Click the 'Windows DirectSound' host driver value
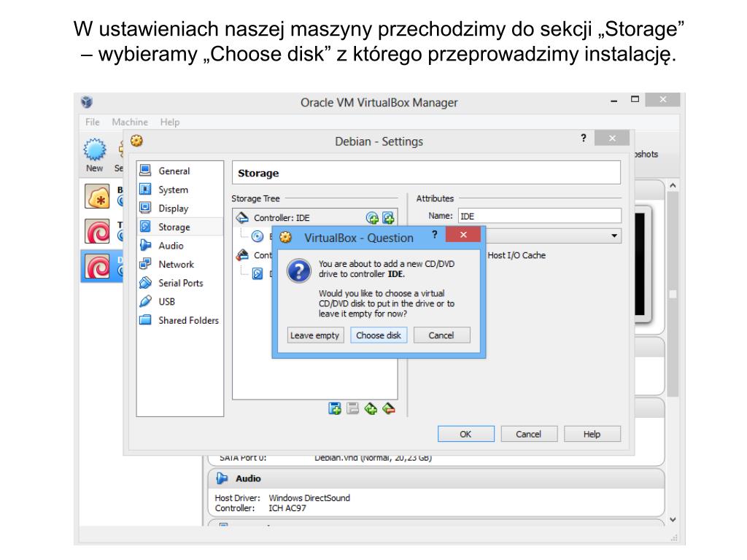 [309, 497]
